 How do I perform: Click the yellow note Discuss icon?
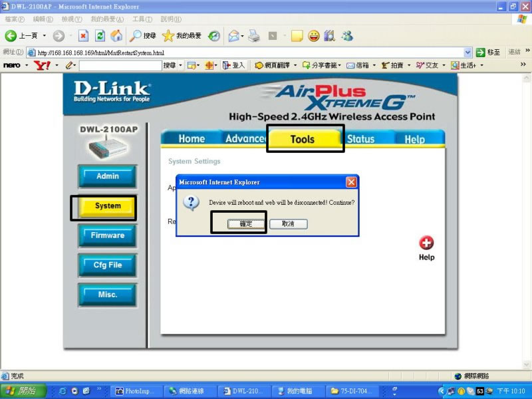(x=297, y=36)
